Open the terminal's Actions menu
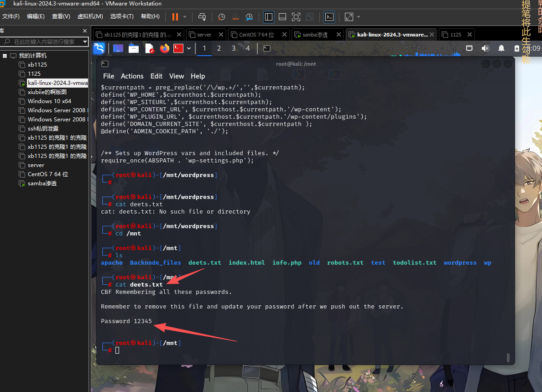The width and height of the screenshot is (542, 392). tap(132, 76)
